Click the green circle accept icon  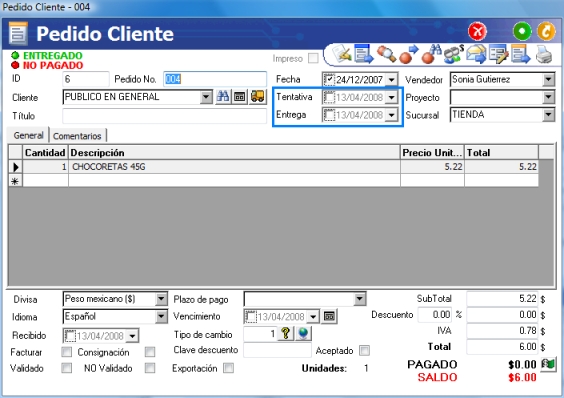pyautogui.click(x=522, y=31)
